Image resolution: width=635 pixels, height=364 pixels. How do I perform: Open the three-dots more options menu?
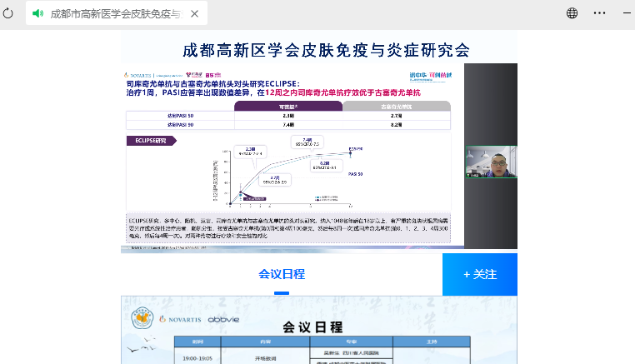599,13
